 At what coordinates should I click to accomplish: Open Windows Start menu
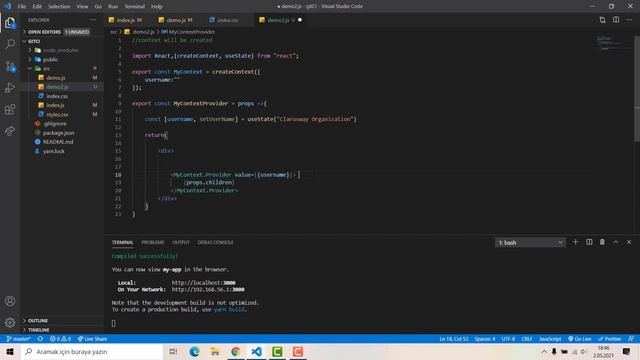click(x=10, y=351)
